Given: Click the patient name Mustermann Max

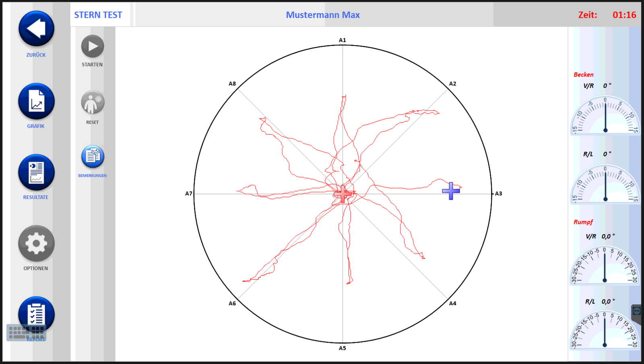Looking at the screenshot, I should pyautogui.click(x=323, y=15).
